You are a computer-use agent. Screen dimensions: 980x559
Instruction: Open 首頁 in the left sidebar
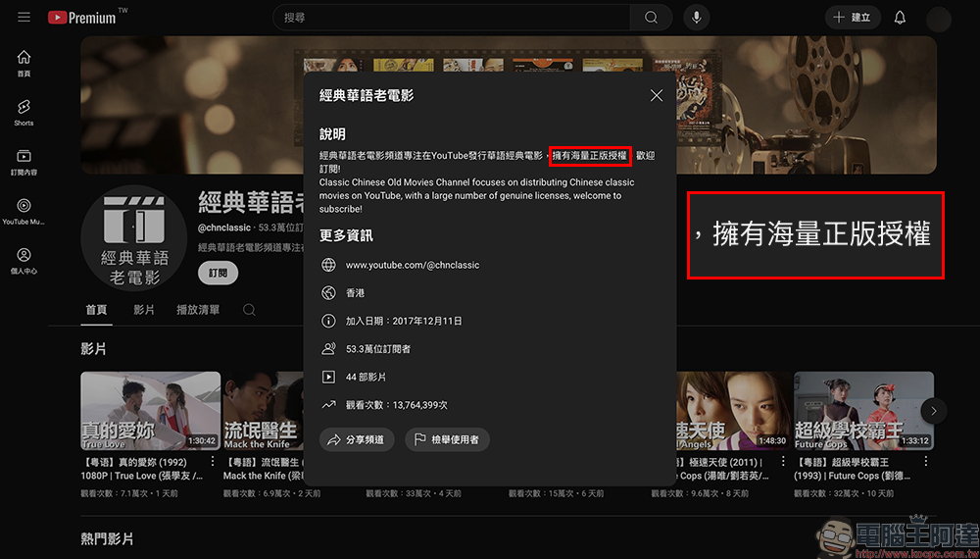pyautogui.click(x=24, y=64)
